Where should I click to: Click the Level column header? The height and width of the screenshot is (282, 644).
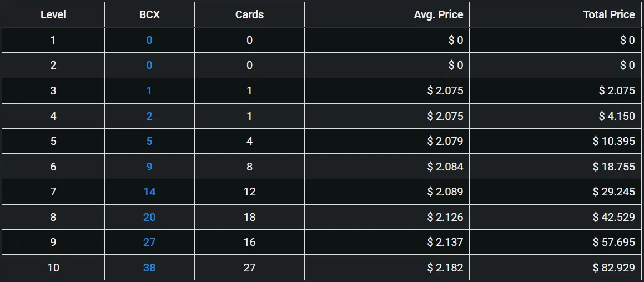pyautogui.click(x=53, y=15)
